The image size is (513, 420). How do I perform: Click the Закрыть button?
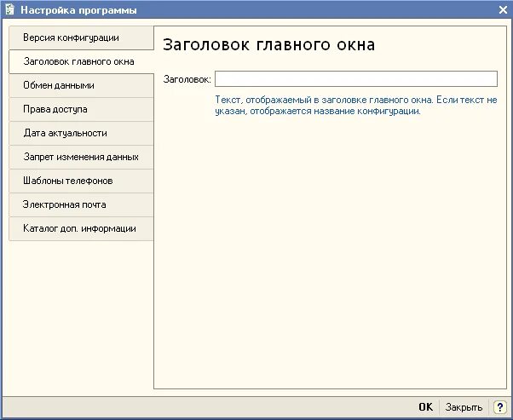click(464, 407)
